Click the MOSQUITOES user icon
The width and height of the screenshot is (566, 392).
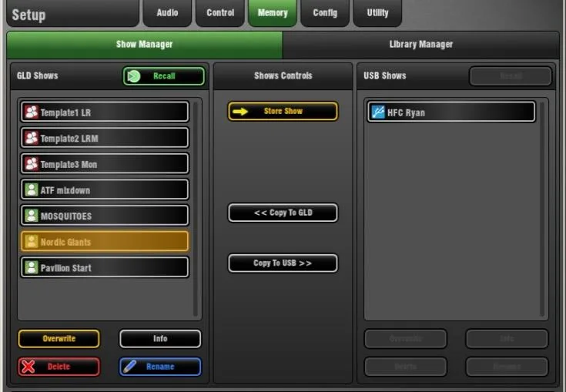pyautogui.click(x=32, y=216)
